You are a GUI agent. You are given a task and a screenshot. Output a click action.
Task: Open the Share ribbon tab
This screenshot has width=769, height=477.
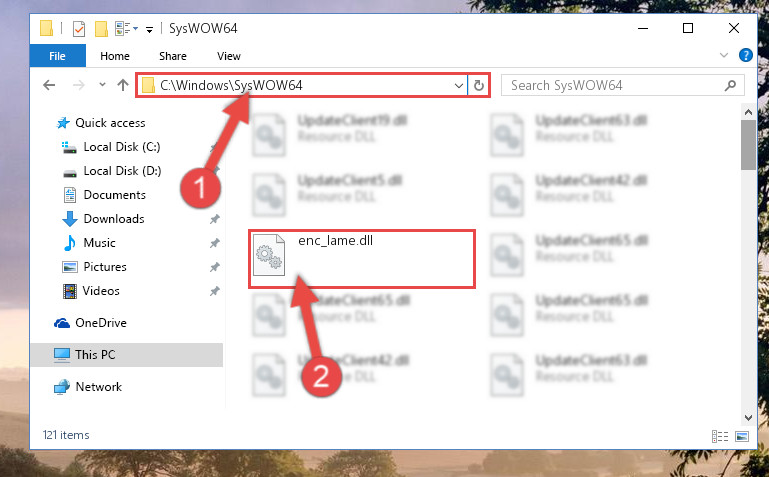coord(173,56)
